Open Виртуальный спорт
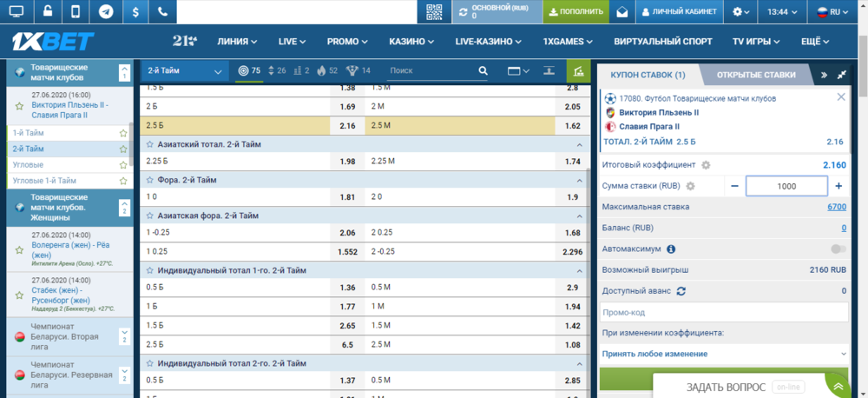868x398 pixels. [x=663, y=42]
